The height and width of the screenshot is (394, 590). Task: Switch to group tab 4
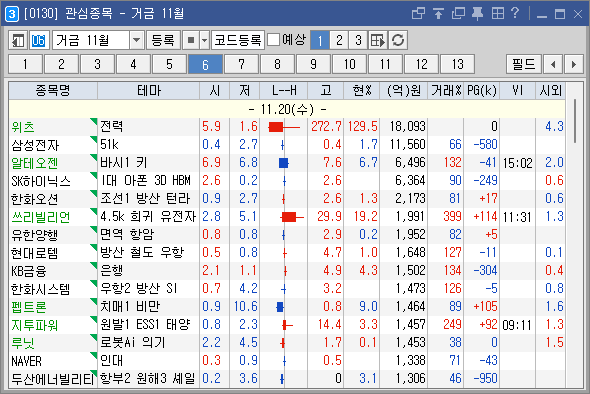click(x=133, y=64)
